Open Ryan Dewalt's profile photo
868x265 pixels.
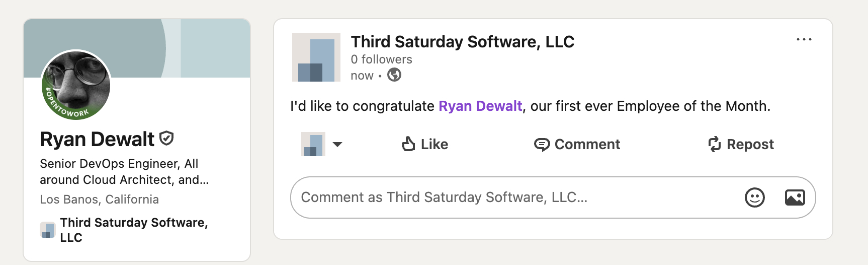coord(76,85)
